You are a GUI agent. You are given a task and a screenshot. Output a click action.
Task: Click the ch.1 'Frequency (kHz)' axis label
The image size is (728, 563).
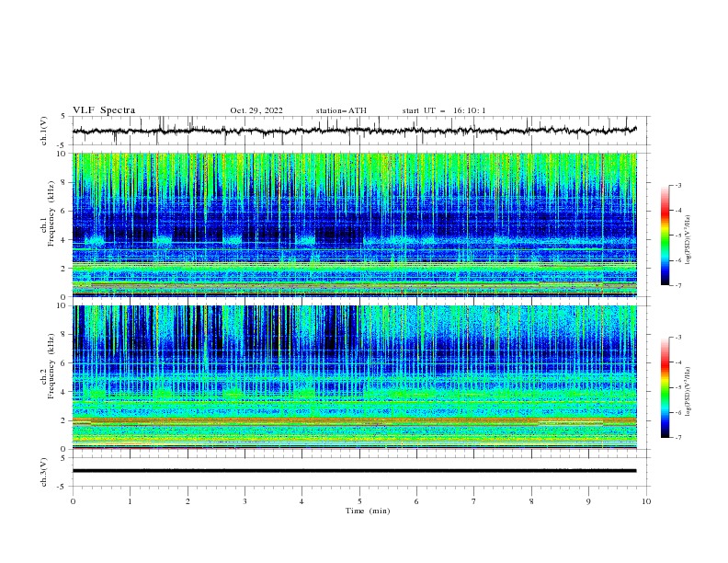tap(51, 214)
